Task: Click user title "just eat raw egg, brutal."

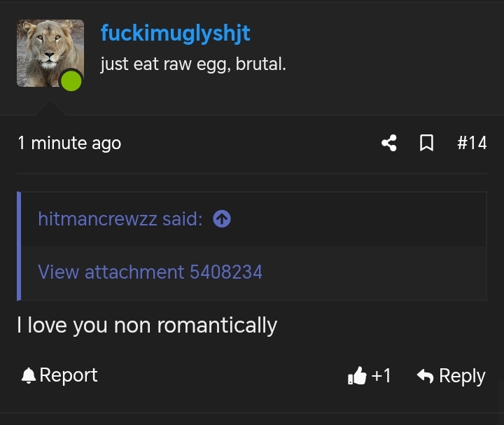Action: point(193,64)
